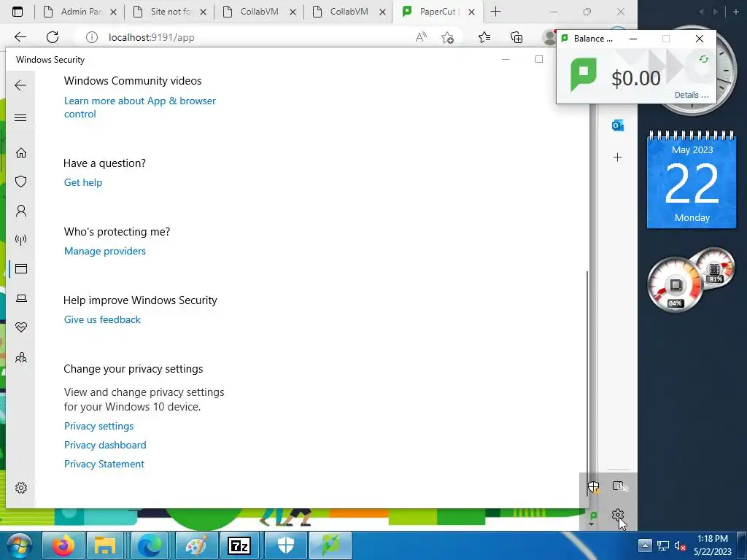
Task: Toggle Edge tab actions menu icon
Action: coord(18,12)
